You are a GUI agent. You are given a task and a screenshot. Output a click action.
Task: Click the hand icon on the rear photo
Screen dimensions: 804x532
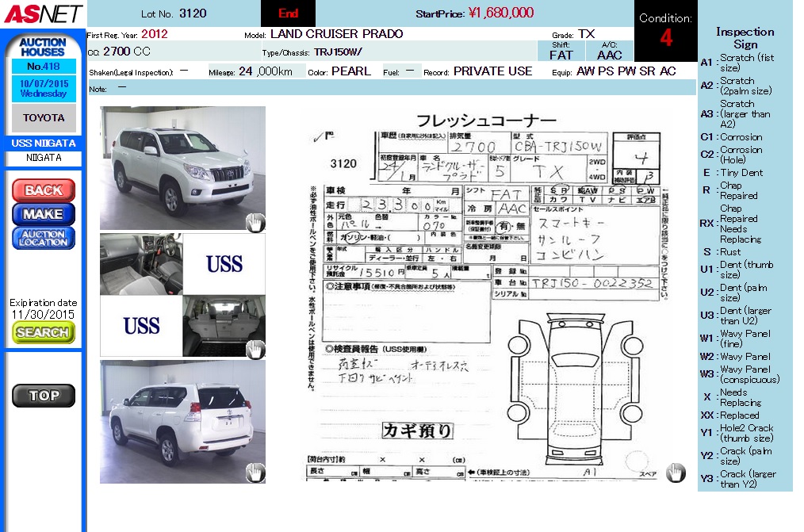(255, 473)
